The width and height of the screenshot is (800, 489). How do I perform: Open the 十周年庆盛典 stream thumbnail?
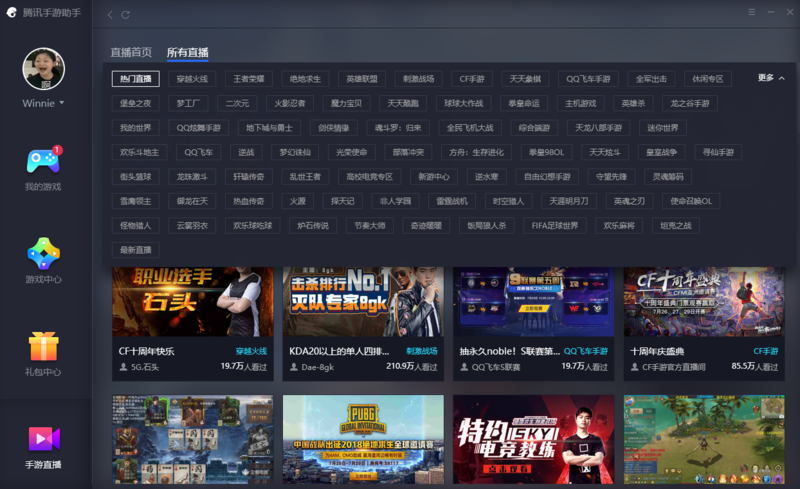[x=704, y=302]
